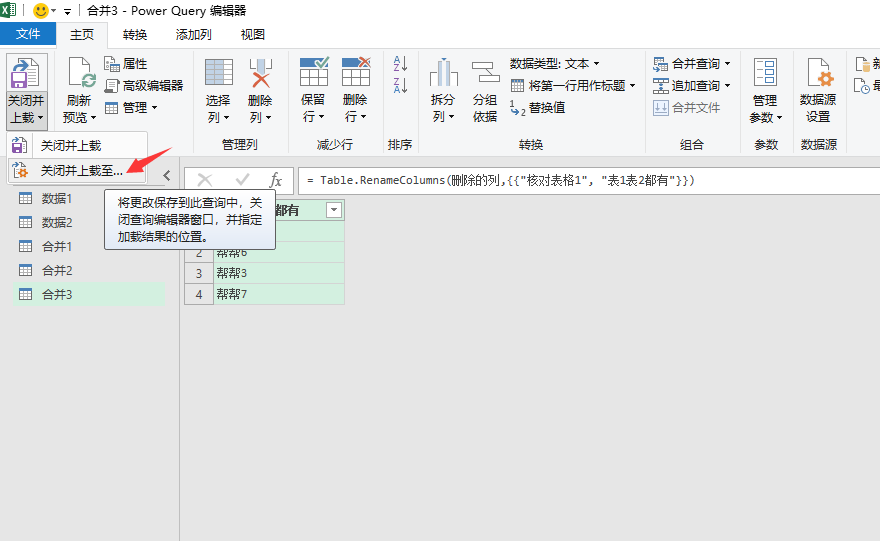Click the 拆分列 icon
The width and height of the screenshot is (880, 541).
(x=443, y=74)
